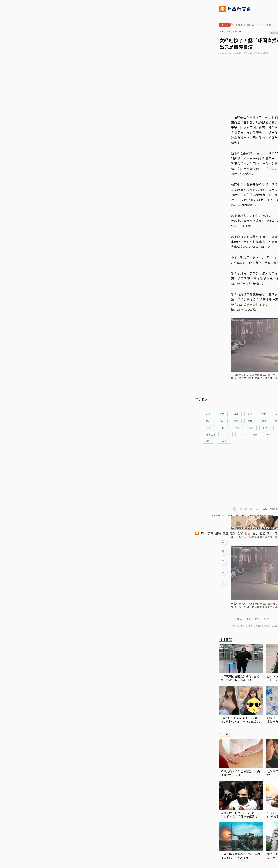The image size is (278, 868).
Task: Open 南竿守備大隊長 article thumbnail
Action: click(x=241, y=837)
